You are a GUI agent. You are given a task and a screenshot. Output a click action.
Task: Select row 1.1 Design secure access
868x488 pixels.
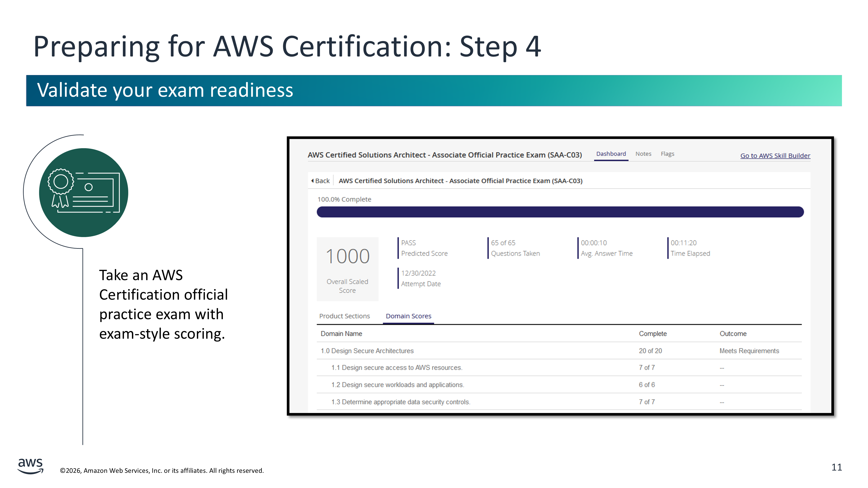pyautogui.click(x=397, y=367)
